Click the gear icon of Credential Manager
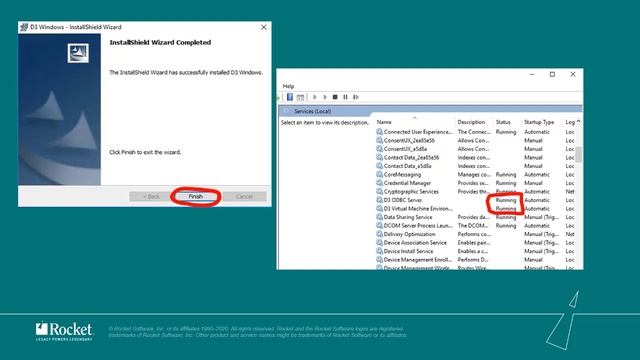Viewport: 640px width, 360px height. click(x=379, y=183)
